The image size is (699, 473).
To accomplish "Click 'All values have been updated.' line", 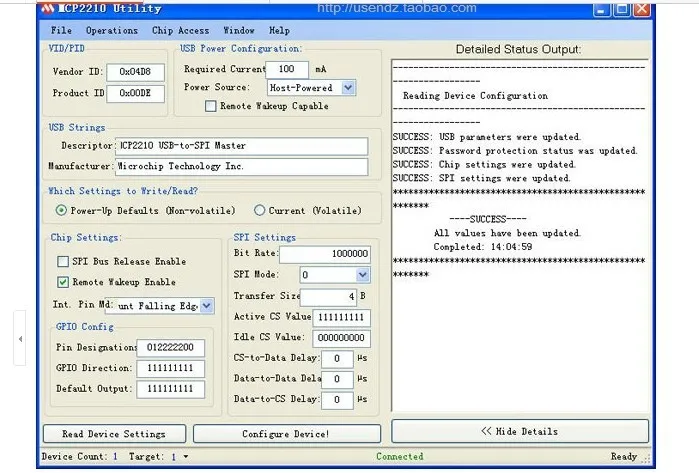I will [x=507, y=233].
